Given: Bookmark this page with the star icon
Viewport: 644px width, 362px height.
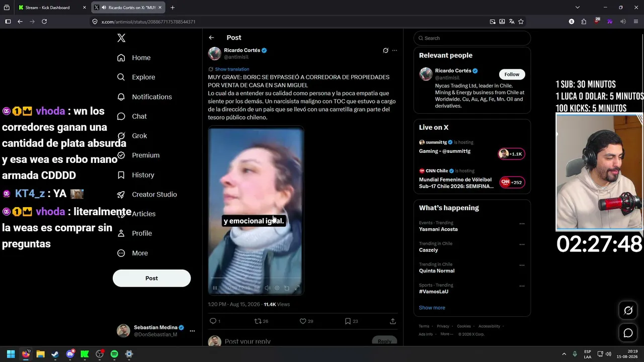Looking at the screenshot, I should click(x=521, y=22).
